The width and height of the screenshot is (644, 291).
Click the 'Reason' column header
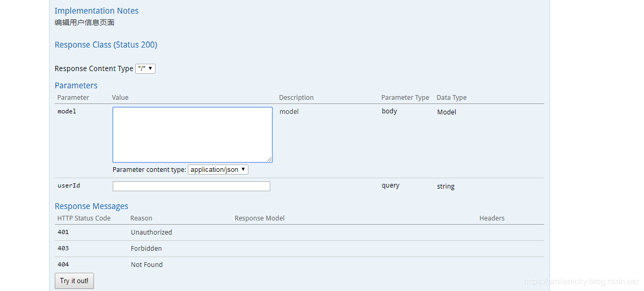[141, 218]
